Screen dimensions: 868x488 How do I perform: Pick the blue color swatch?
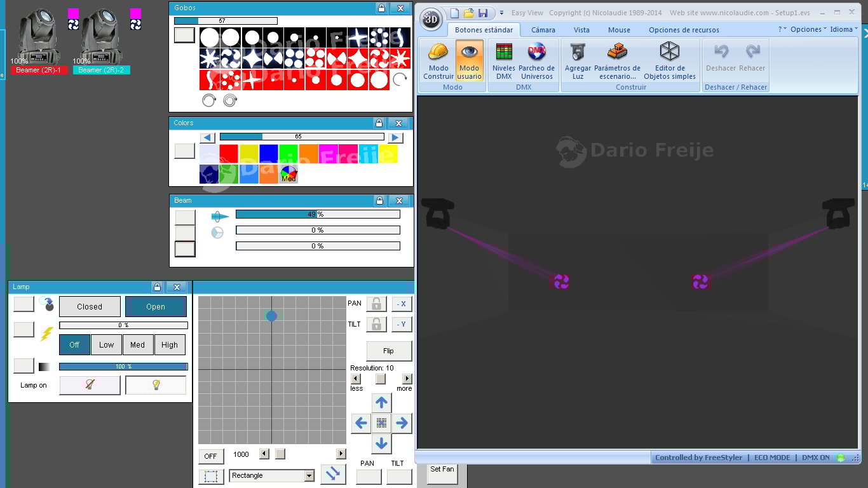[268, 154]
